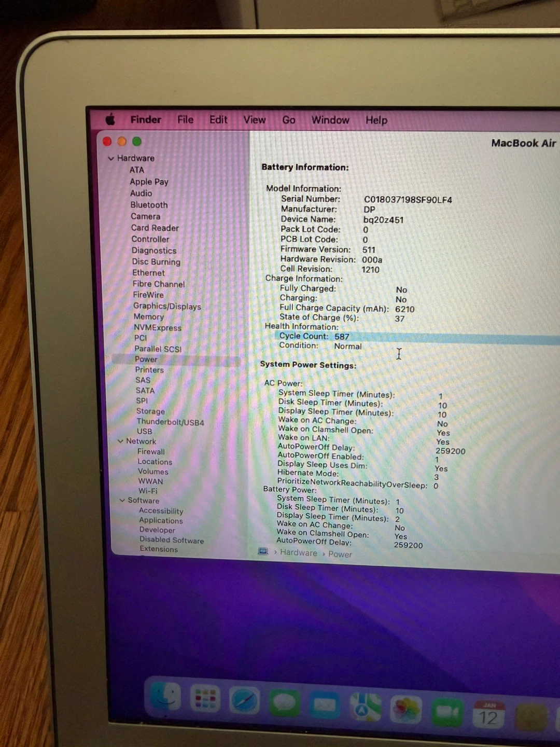Select Parallel SCSI in the sidebar
560x747 pixels.
[158, 349]
